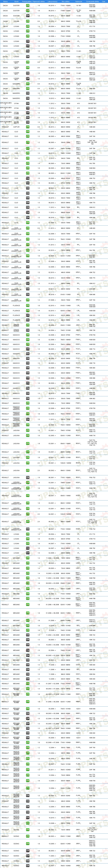Click the 'CITAN MIXTO' model cell
This screenshot has height=868, width=108.
tap(16, 122)
